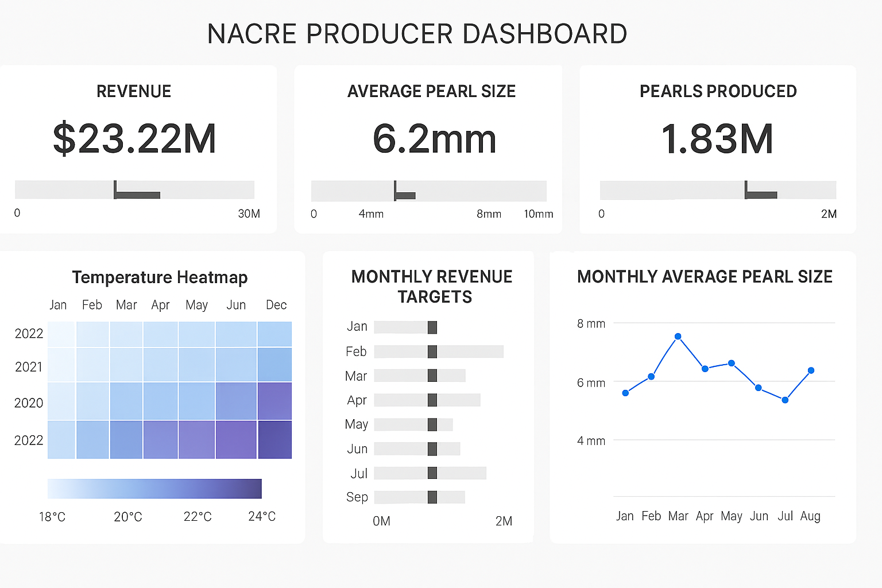Click the darkest Dec heatmap cell
This screenshot has height=588, width=882.
275,439
